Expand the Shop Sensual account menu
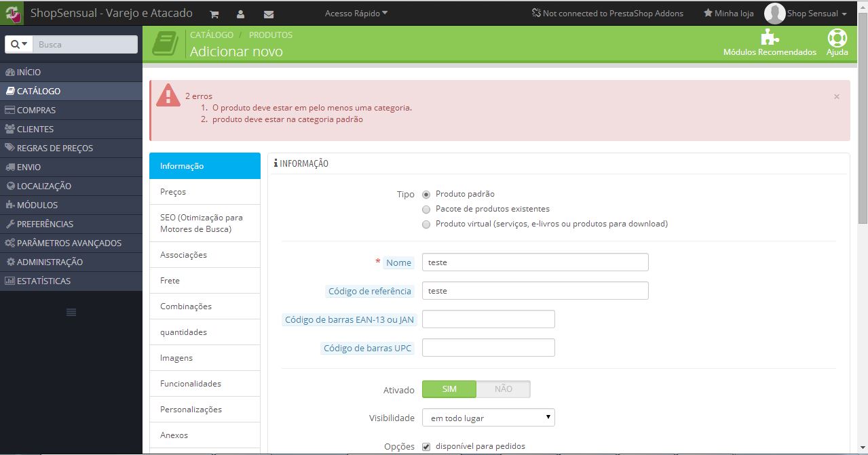This screenshot has height=455, width=868. (x=817, y=14)
